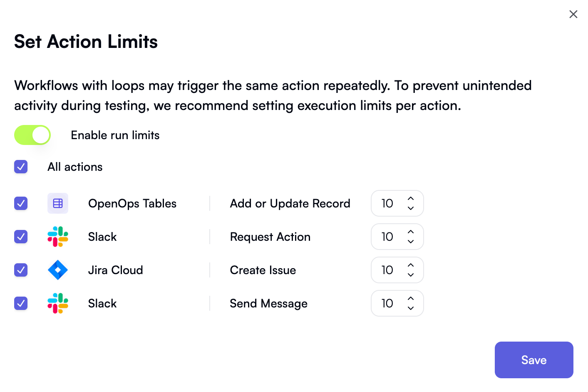
Task: Click the Slack icon next to Send Message
Action: [57, 303]
